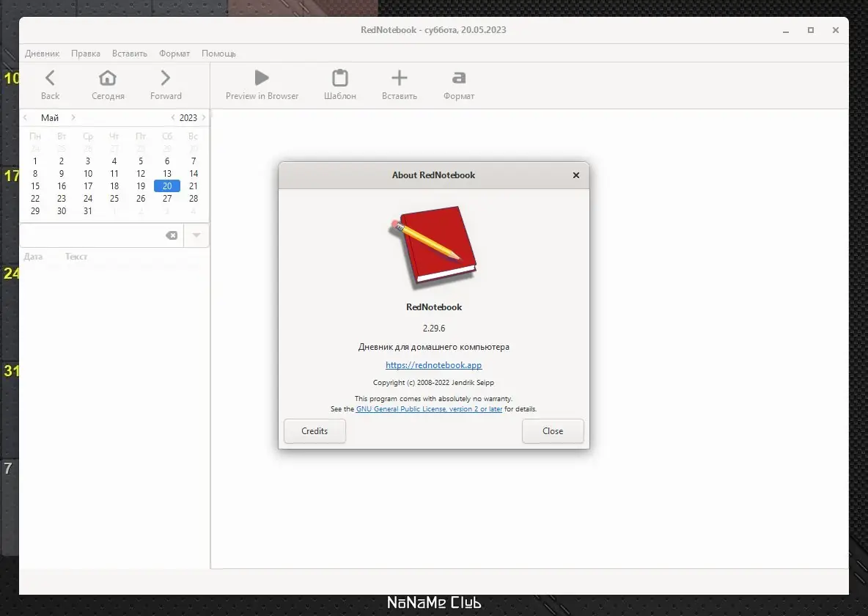
Task: Select May 18 in the calendar
Action: pos(114,186)
